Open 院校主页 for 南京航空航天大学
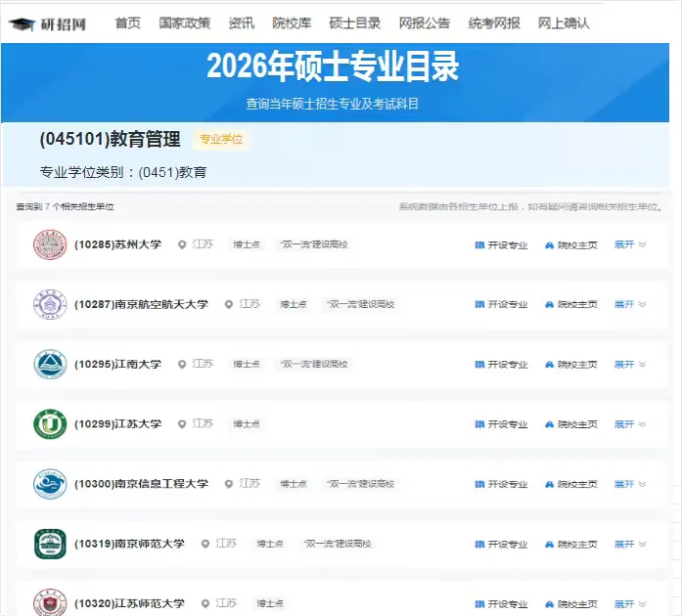 point(571,305)
